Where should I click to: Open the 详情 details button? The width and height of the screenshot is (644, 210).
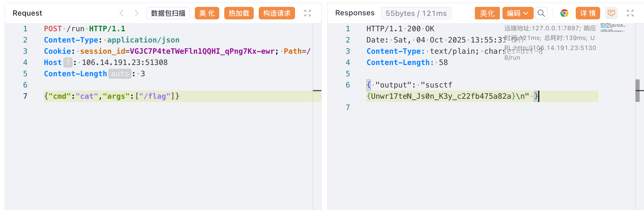(588, 13)
